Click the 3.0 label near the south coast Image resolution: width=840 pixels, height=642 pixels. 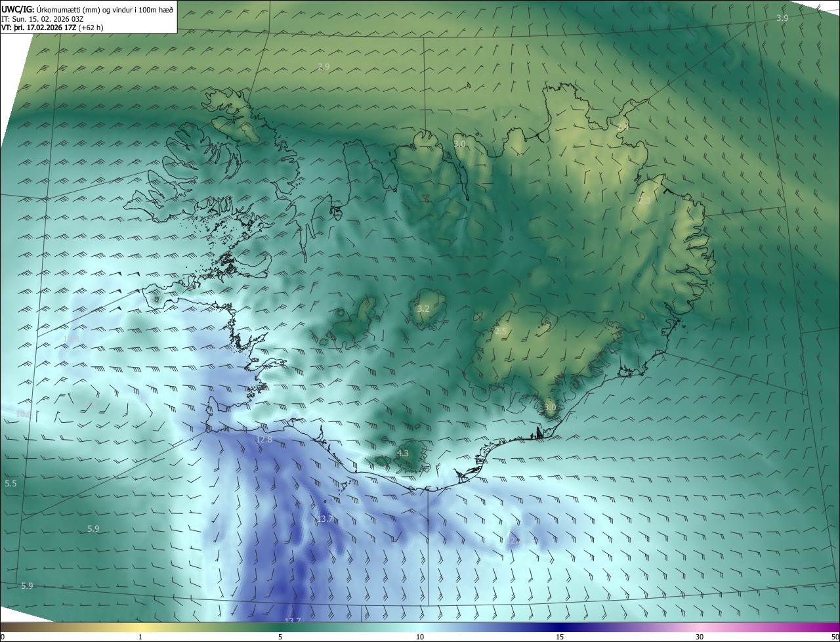550,407
